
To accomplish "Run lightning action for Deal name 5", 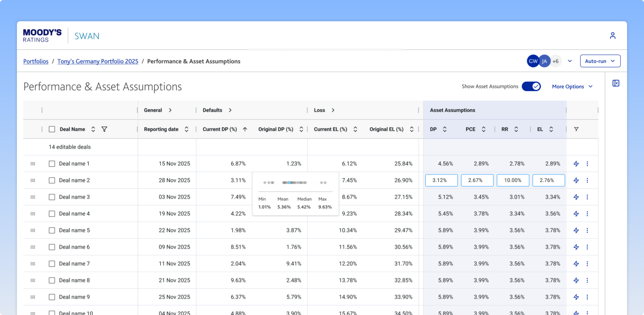I will point(576,230).
